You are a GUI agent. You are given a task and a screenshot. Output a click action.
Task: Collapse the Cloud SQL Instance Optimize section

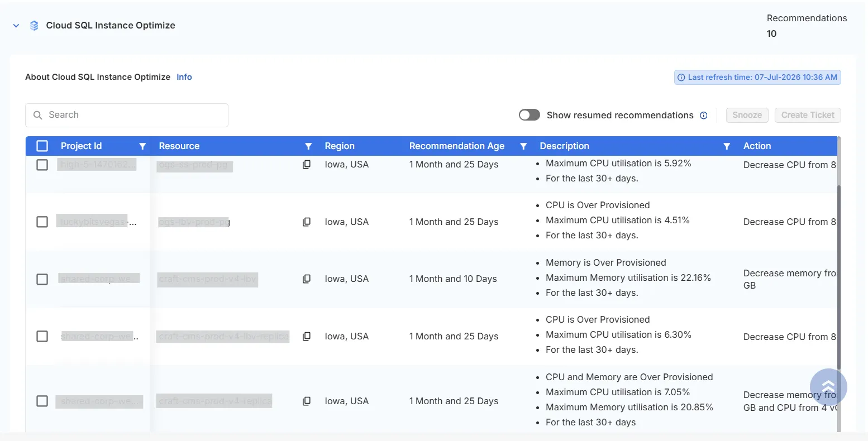click(16, 26)
